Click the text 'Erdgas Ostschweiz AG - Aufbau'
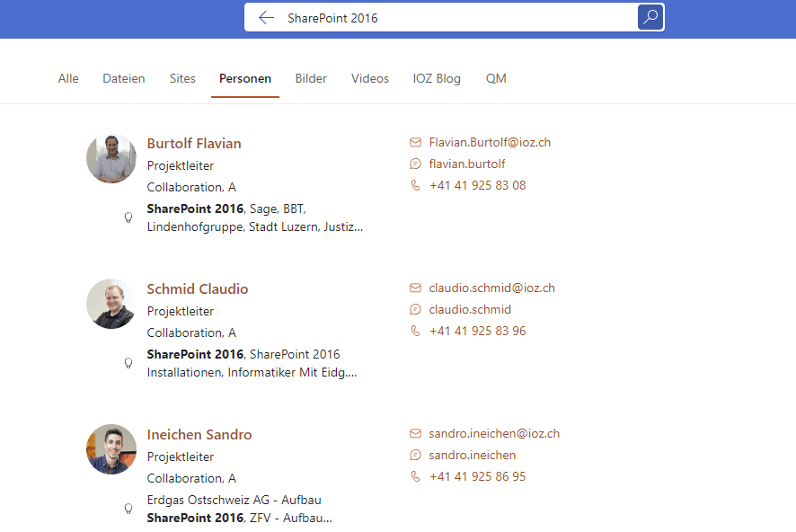796x532 pixels. click(234, 500)
